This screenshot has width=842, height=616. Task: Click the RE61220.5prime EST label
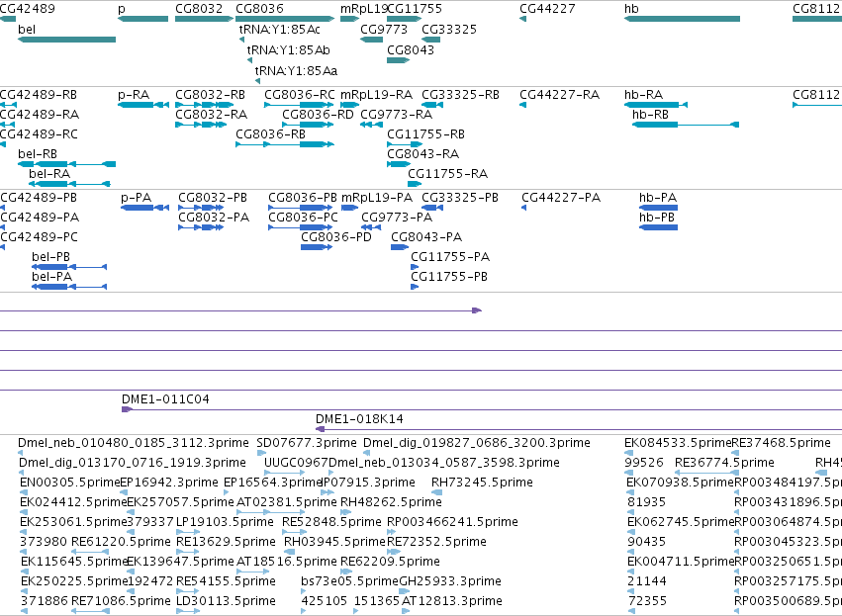coord(121,542)
